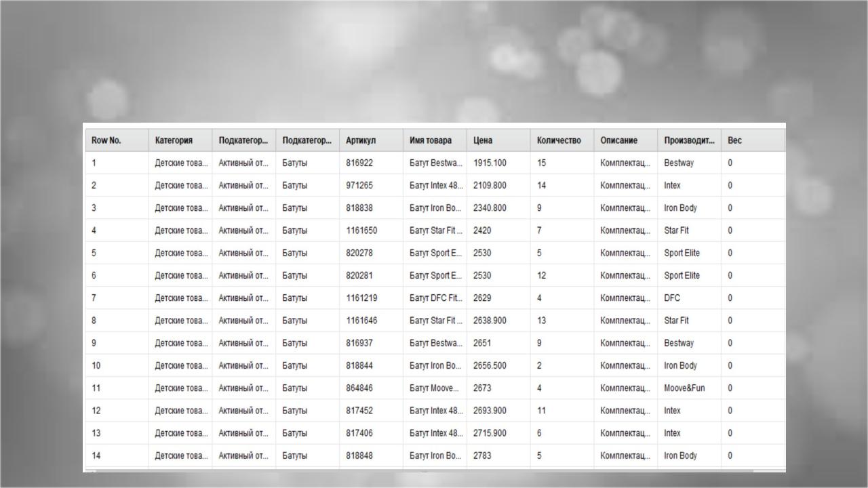Sort by the Цена column header
Image resolution: width=868 pixels, height=488 pixels.
point(498,140)
